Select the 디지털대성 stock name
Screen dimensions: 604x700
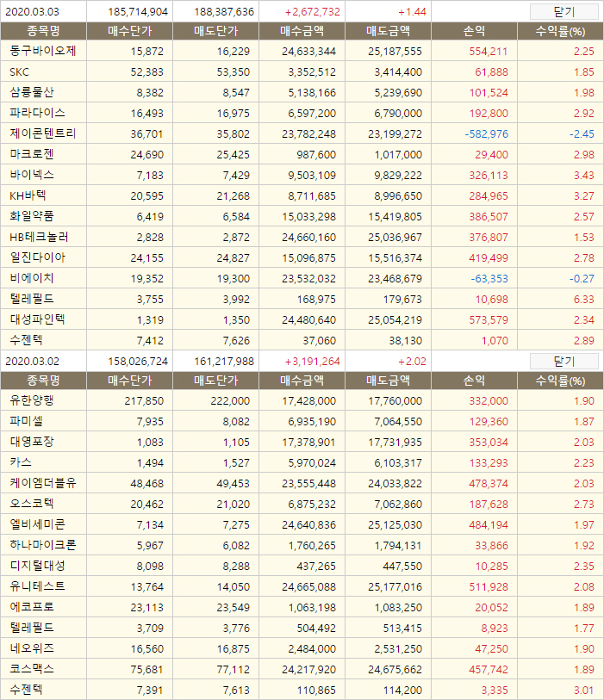click(x=38, y=566)
